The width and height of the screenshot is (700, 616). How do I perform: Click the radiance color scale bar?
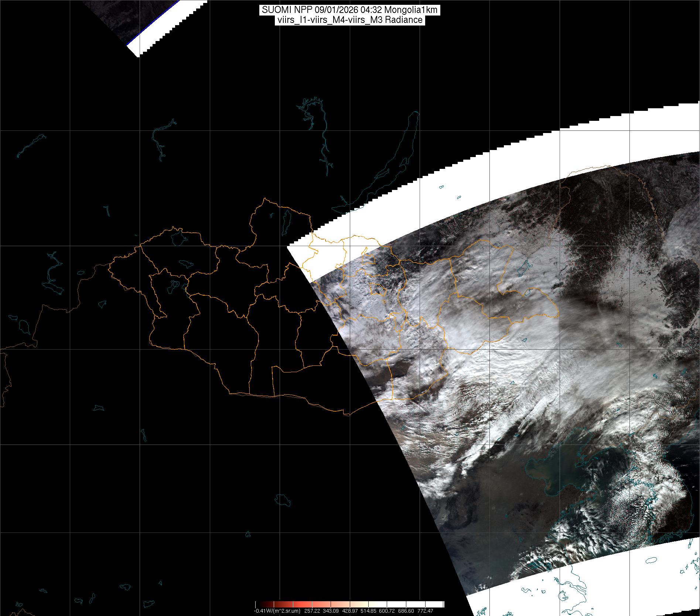(x=349, y=604)
